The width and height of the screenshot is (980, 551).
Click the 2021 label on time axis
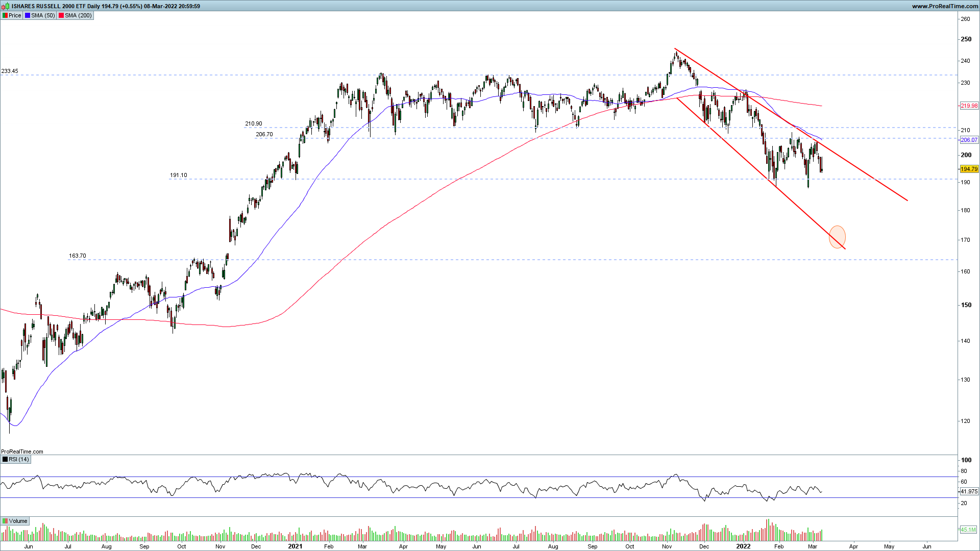click(295, 546)
